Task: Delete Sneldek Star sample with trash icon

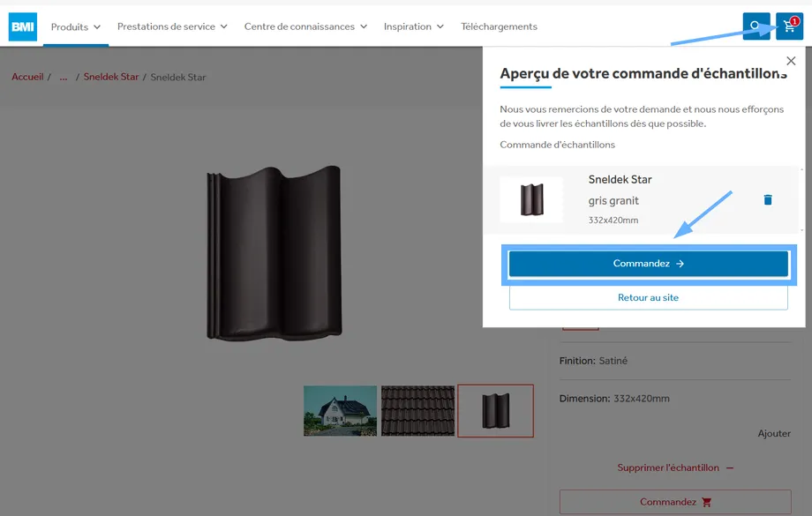Action: point(768,199)
